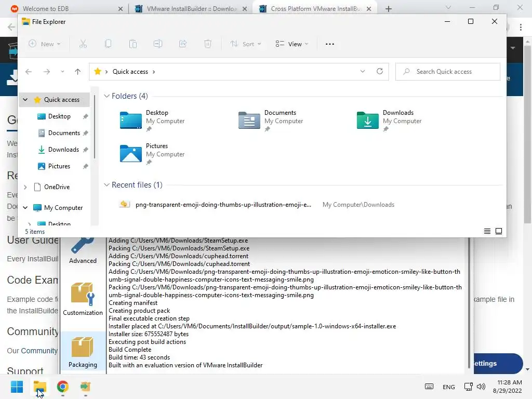The height and width of the screenshot is (399, 532).
Task: Open the clock showing 11:28 AM
Action: click(x=508, y=387)
